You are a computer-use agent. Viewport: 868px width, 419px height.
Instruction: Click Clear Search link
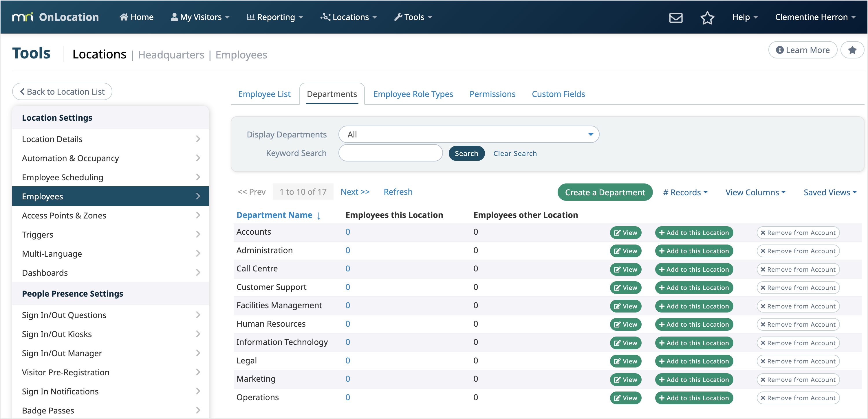click(x=515, y=154)
